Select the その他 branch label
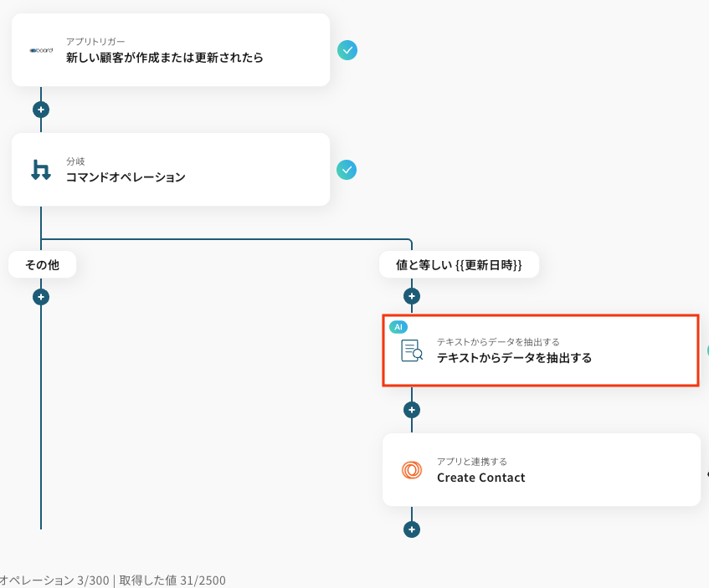Screen dimensions: 709x588 coord(42,264)
